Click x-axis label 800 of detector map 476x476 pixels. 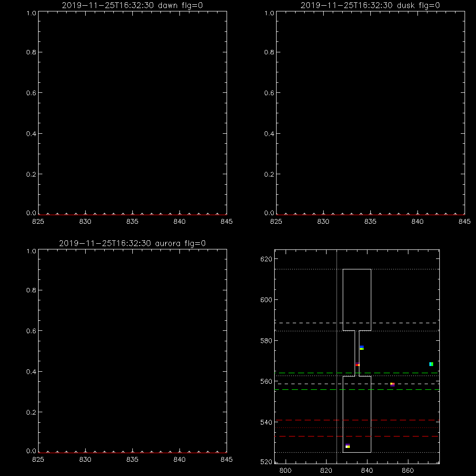[285, 471]
